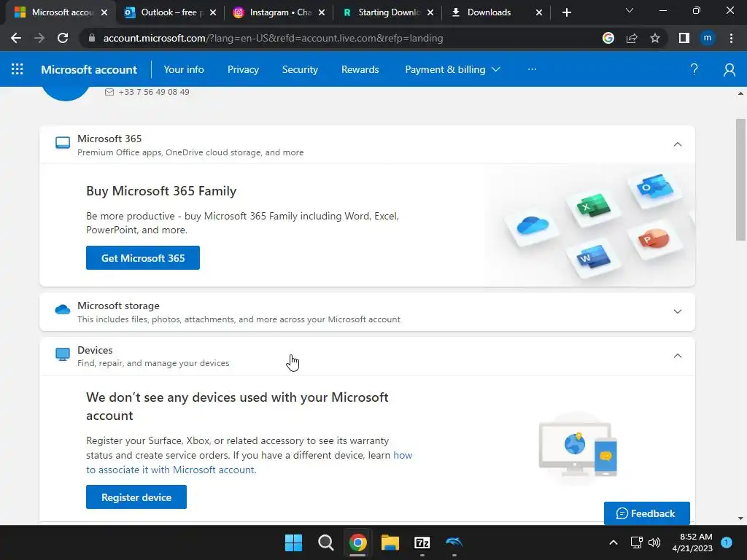The width and height of the screenshot is (747, 560).
Task: Show hidden system tray icons
Action: [x=613, y=542]
